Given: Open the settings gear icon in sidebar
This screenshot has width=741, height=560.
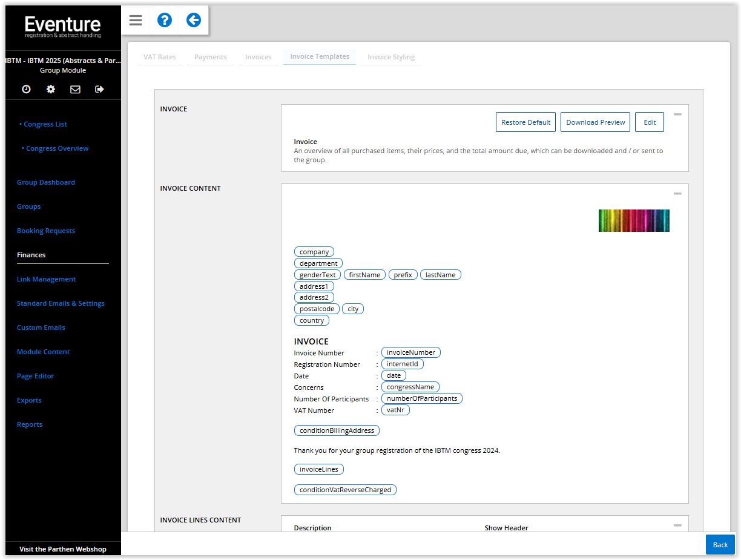Looking at the screenshot, I should pos(51,89).
